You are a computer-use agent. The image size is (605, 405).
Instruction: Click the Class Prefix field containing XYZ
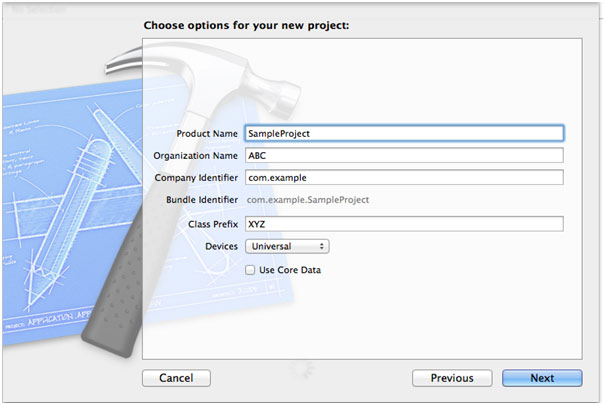point(404,224)
